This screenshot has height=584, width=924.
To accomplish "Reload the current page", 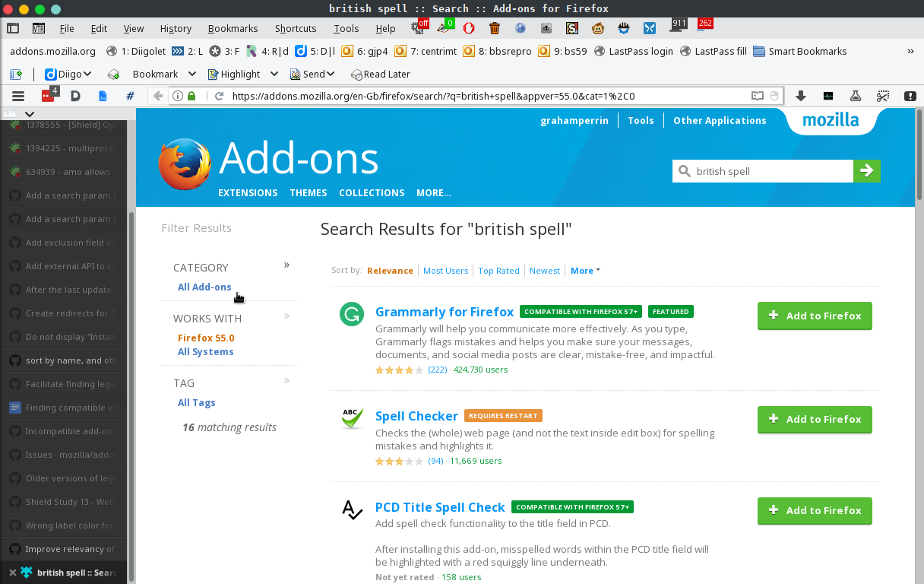I will (x=220, y=96).
